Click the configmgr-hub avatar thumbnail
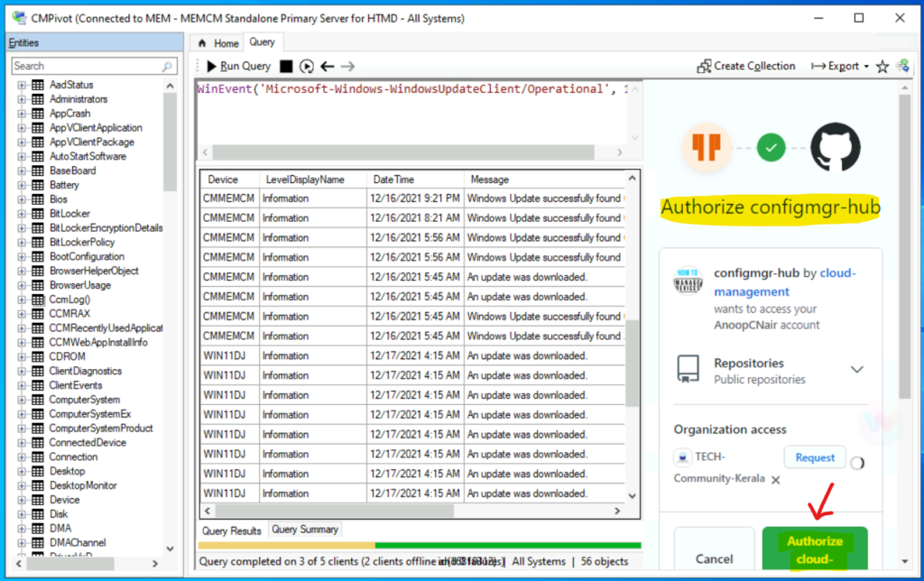 (x=688, y=281)
